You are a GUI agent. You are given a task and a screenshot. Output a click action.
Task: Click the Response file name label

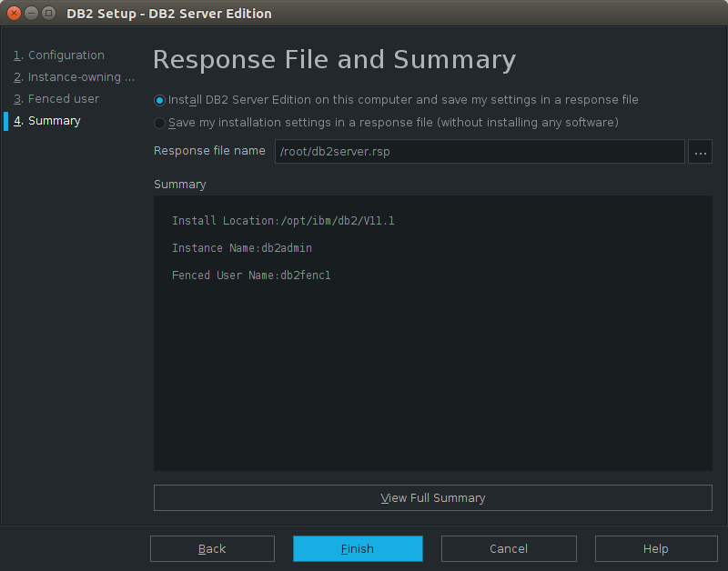209,151
